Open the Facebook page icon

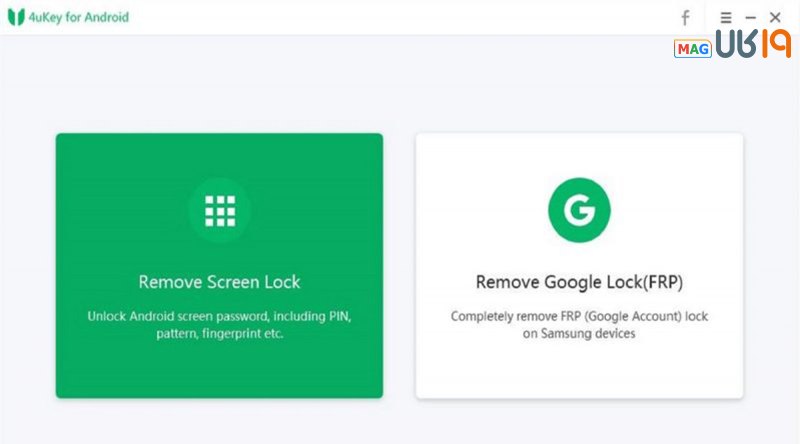pyautogui.click(x=685, y=18)
